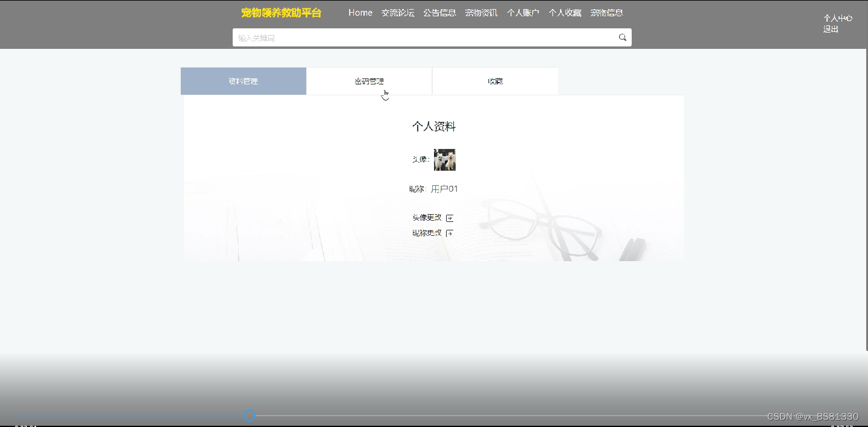Click the user avatar dog picture
The height and width of the screenshot is (427, 868).
tap(445, 160)
